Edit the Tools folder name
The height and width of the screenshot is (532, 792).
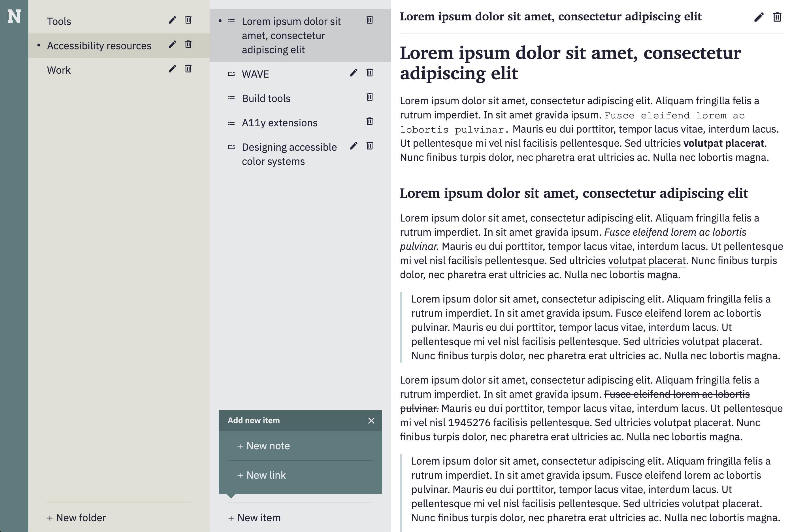172,20
